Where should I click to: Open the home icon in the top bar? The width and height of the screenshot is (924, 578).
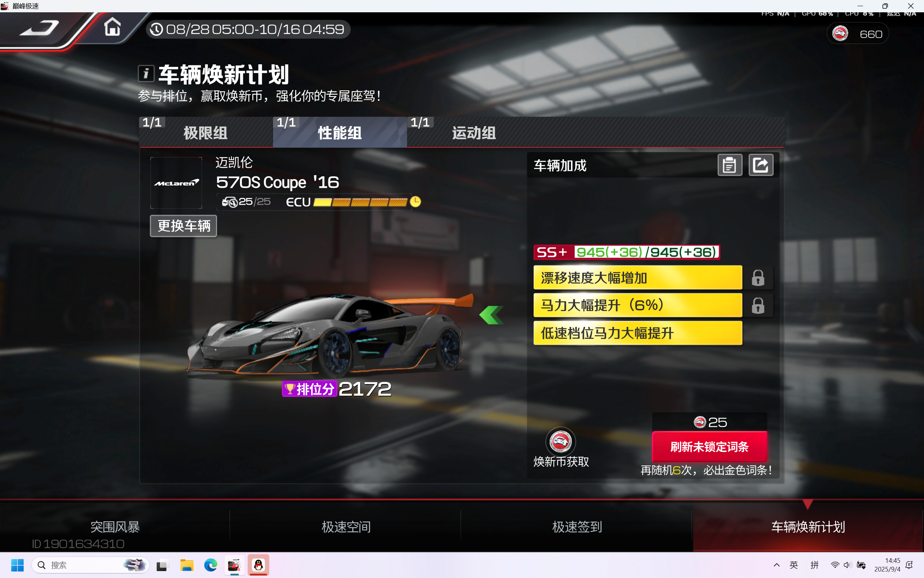coord(112,27)
